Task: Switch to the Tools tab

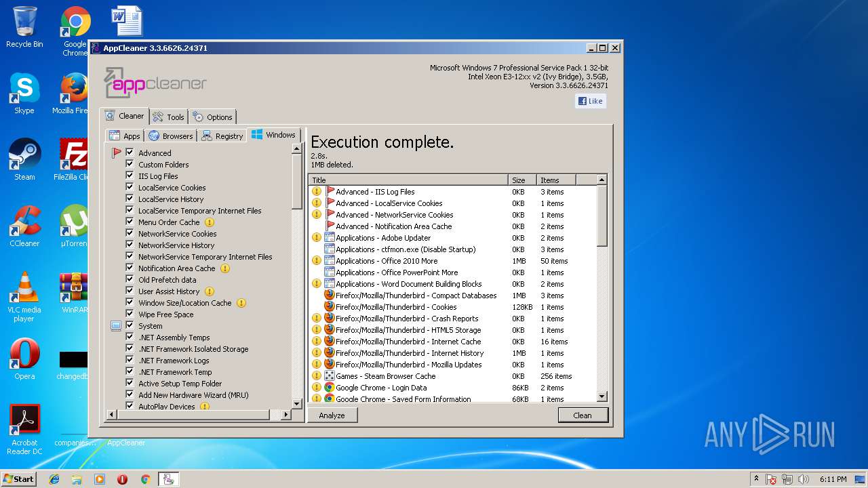Action: (x=168, y=117)
